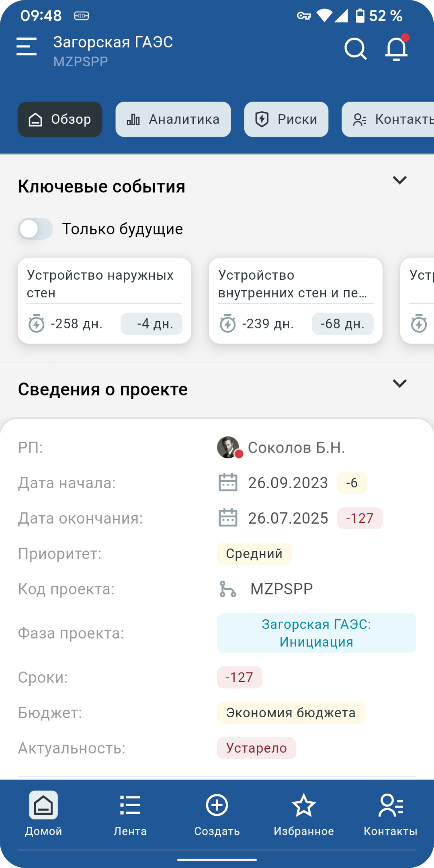The width and height of the screenshot is (434, 868).
Task: Open Избранное star icon
Action: pos(304,805)
